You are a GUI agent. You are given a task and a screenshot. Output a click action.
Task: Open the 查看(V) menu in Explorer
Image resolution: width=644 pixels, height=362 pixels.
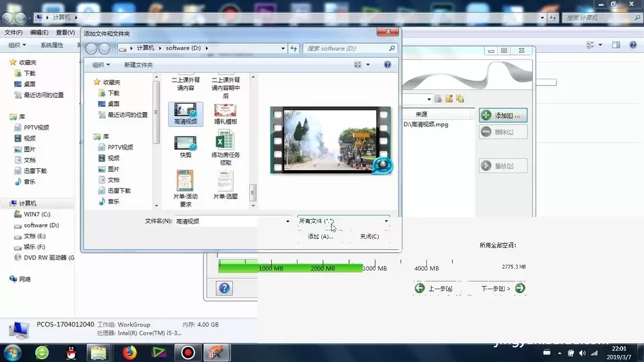(65, 32)
